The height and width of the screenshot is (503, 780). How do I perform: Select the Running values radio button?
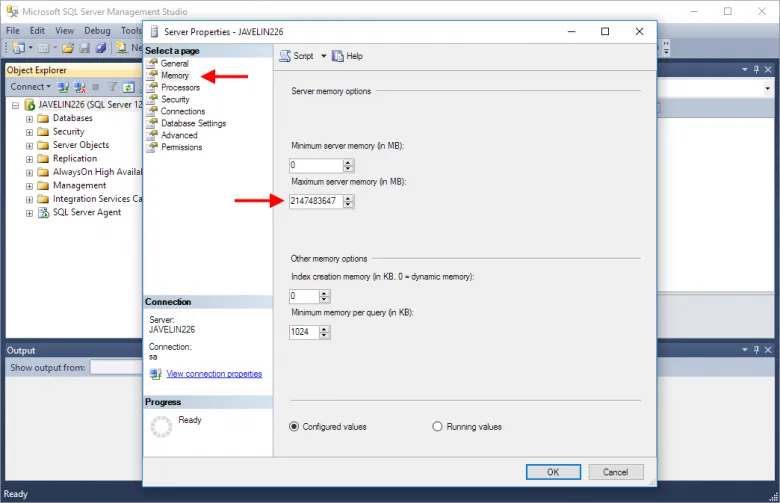pos(437,426)
